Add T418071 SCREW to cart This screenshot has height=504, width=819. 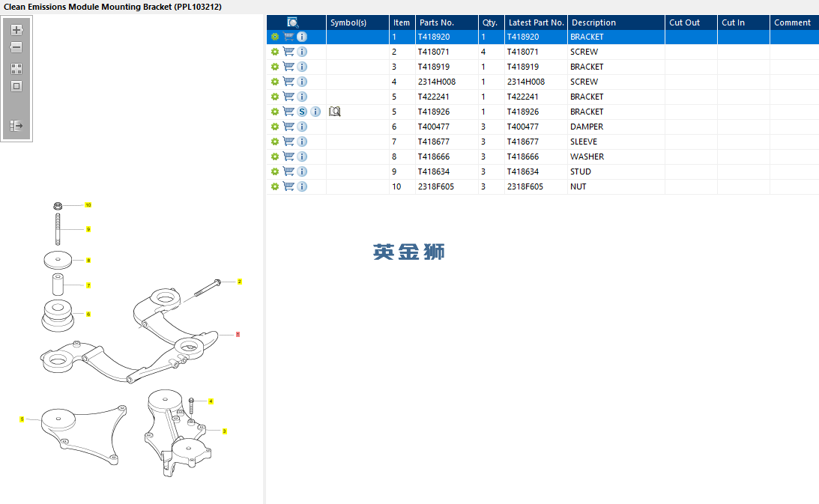coord(288,52)
